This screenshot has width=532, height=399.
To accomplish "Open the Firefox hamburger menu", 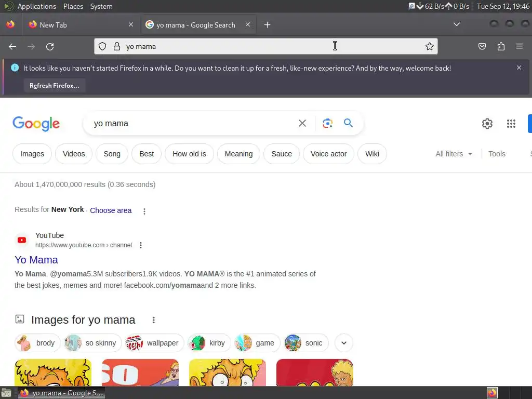I will pos(520,46).
